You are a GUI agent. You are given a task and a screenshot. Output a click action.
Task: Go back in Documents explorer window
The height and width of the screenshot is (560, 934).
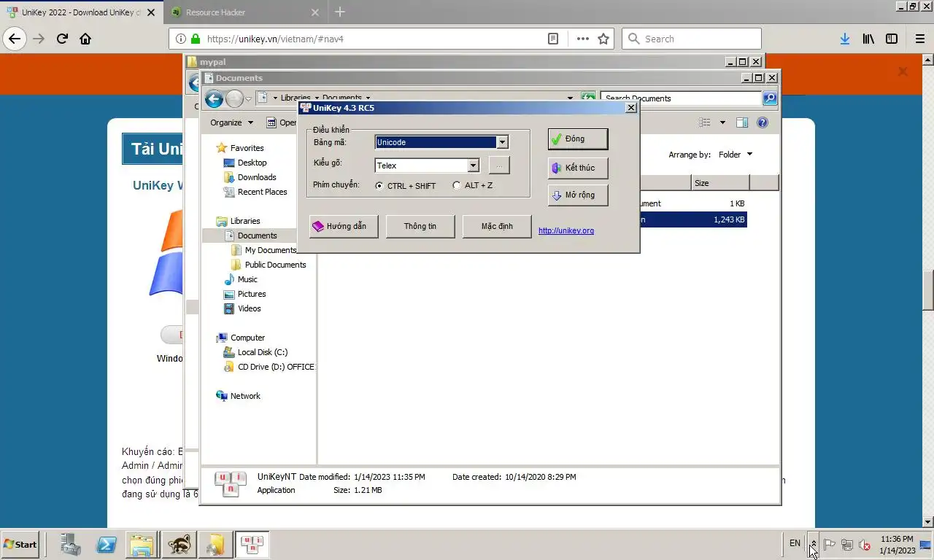[214, 98]
